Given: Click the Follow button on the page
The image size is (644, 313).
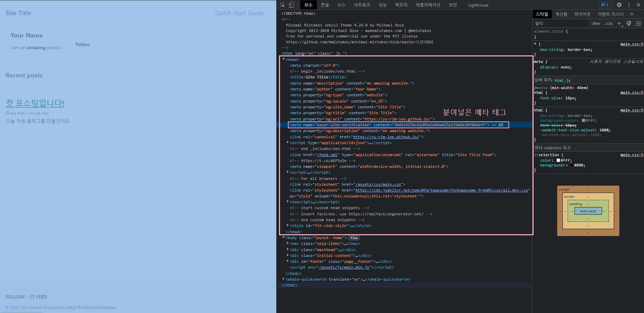Looking at the screenshot, I should (x=83, y=44).
